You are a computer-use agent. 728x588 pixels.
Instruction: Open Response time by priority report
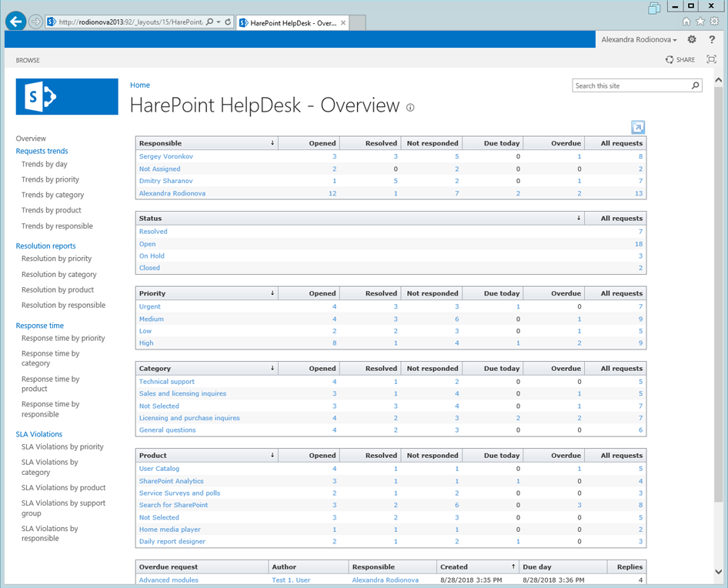63,338
